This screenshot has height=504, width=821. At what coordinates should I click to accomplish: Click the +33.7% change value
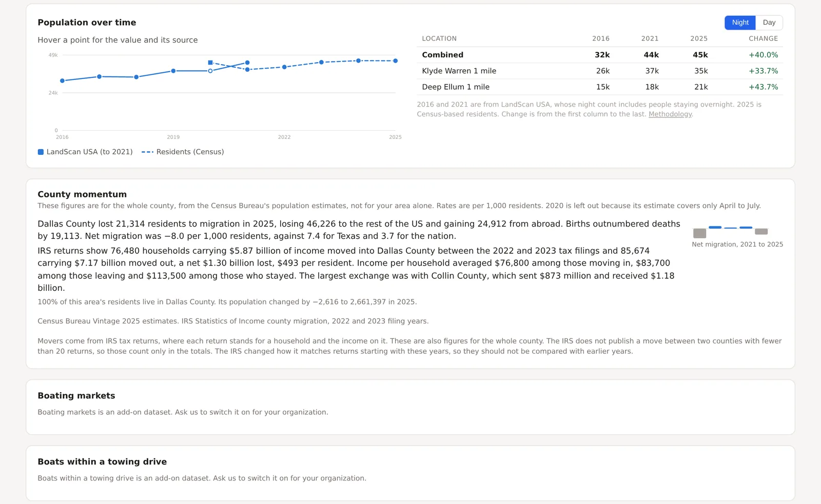point(763,71)
